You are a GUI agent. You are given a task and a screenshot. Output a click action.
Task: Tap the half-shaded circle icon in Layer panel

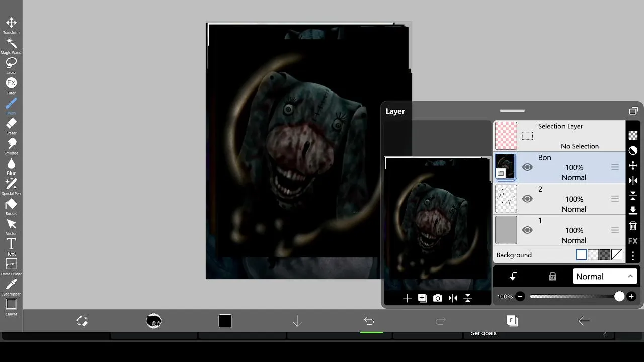(x=633, y=150)
